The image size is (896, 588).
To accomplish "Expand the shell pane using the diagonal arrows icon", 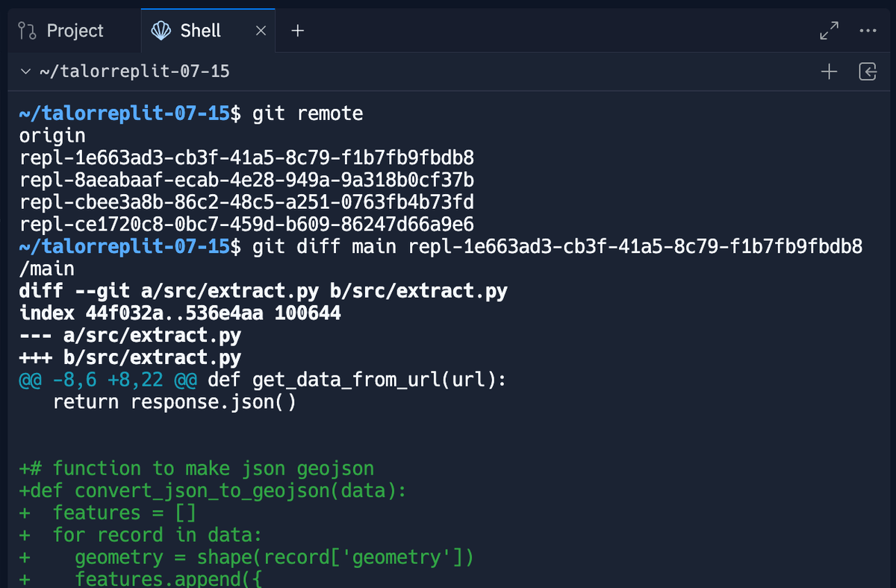I will (829, 31).
